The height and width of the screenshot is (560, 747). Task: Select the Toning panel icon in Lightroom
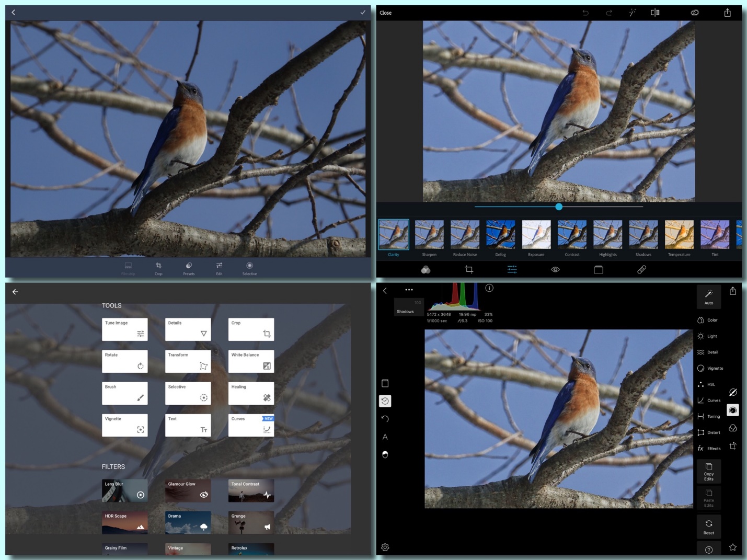point(709,416)
